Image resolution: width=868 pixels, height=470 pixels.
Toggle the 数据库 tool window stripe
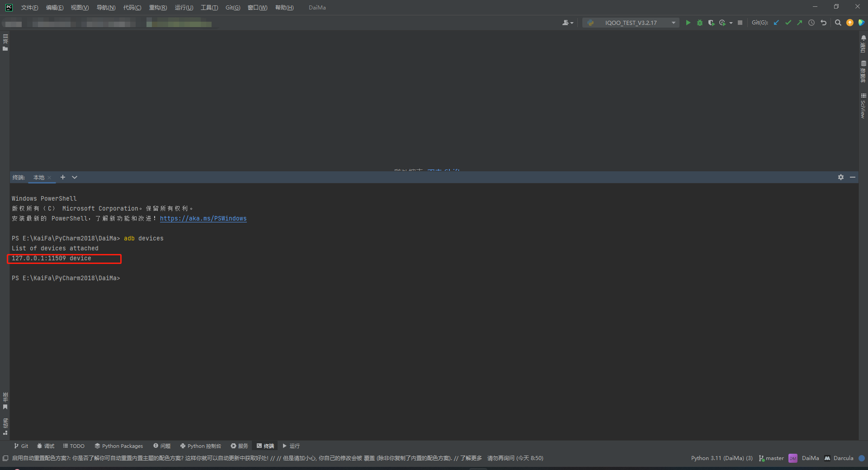863,72
